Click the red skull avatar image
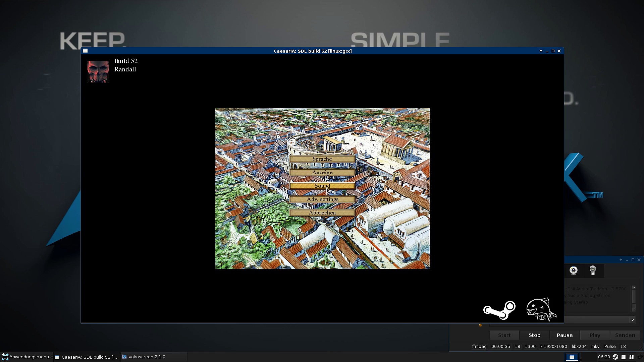 [x=98, y=71]
